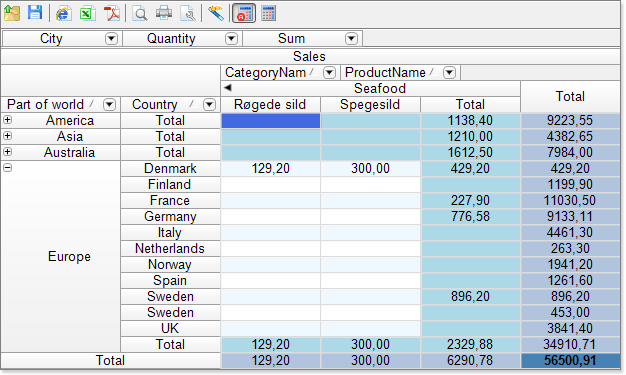The image size is (626, 375).
Task: Select the Norway row header
Action: click(170, 264)
